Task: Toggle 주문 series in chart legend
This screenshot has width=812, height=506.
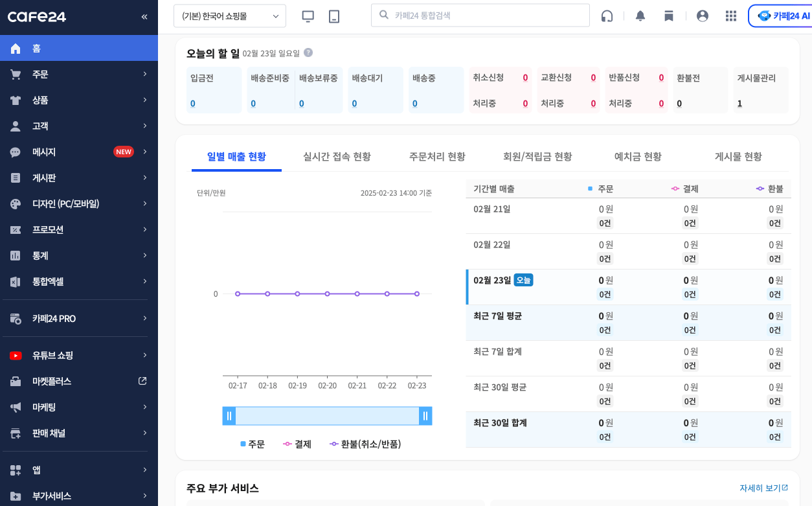Action: pos(253,444)
